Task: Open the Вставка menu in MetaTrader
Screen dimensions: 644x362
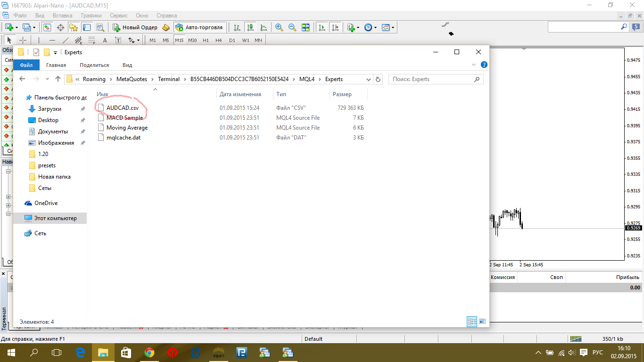Action: coord(63,15)
